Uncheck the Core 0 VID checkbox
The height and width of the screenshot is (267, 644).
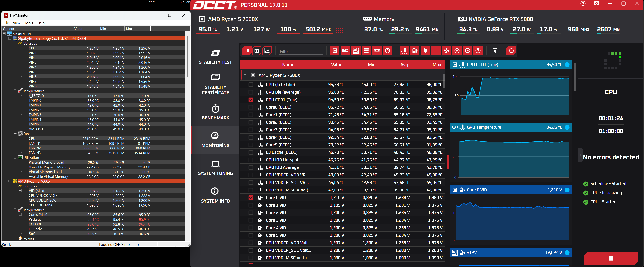pos(251,197)
